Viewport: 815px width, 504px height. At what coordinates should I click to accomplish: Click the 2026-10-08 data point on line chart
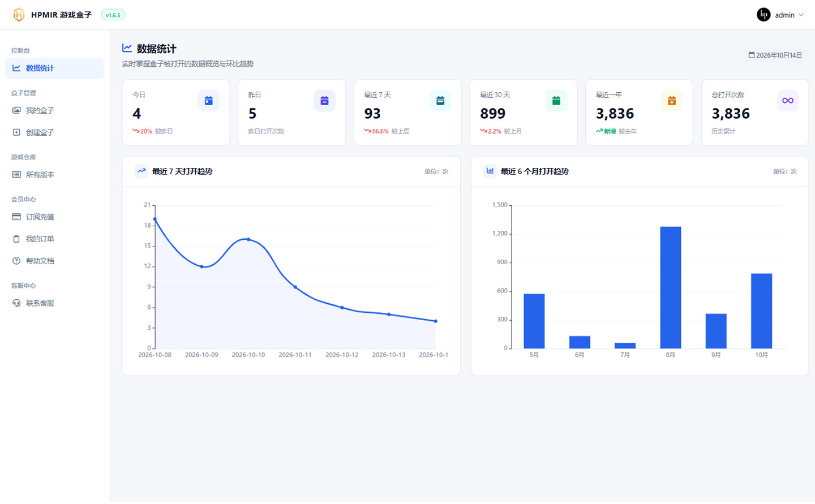155,219
